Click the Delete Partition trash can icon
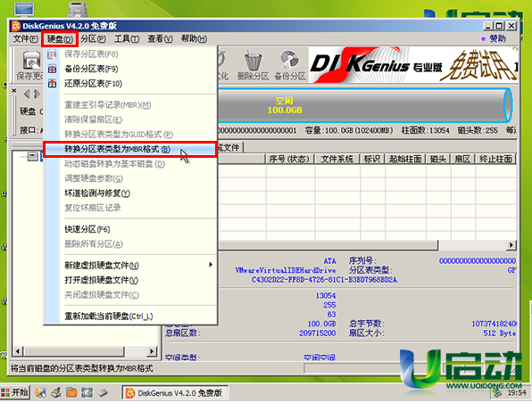The width and height of the screenshot is (532, 411). point(254,61)
